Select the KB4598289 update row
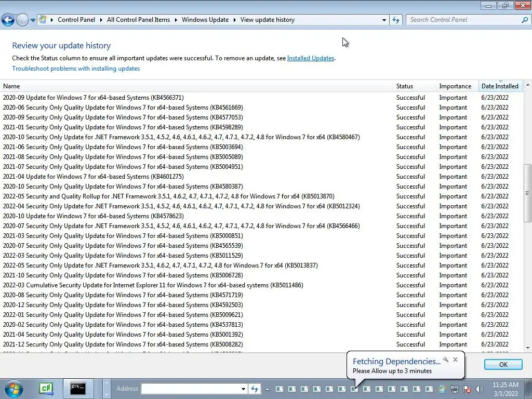 261,127
